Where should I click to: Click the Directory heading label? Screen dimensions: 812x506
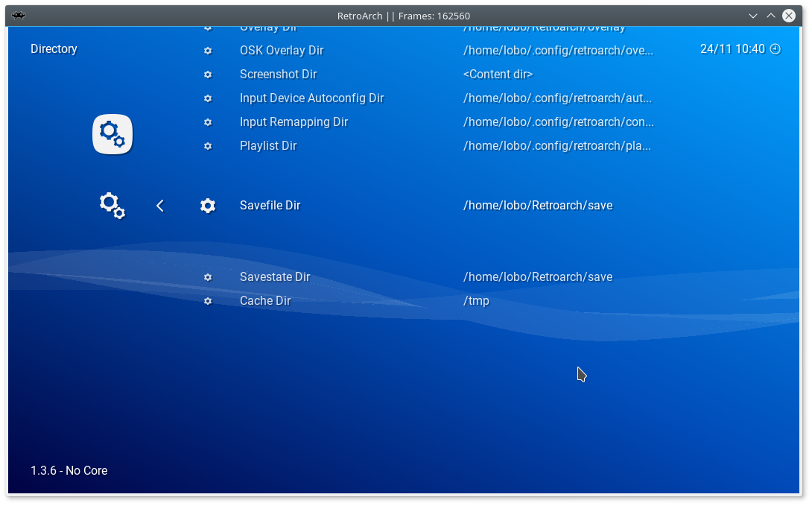coord(54,48)
